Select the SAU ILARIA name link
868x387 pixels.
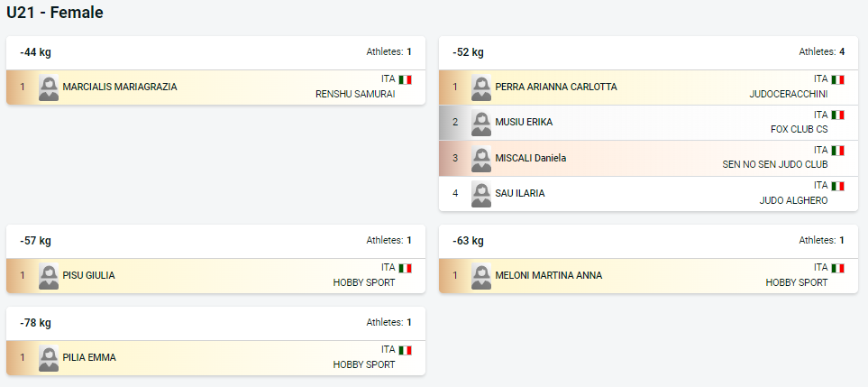coord(520,193)
